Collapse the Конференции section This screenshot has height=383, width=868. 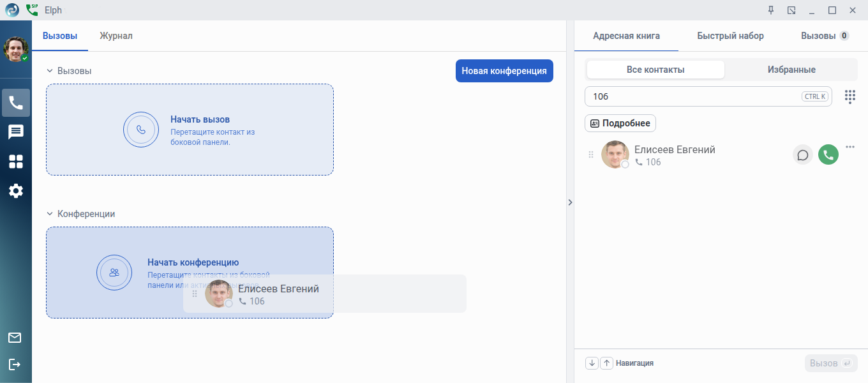[49, 214]
